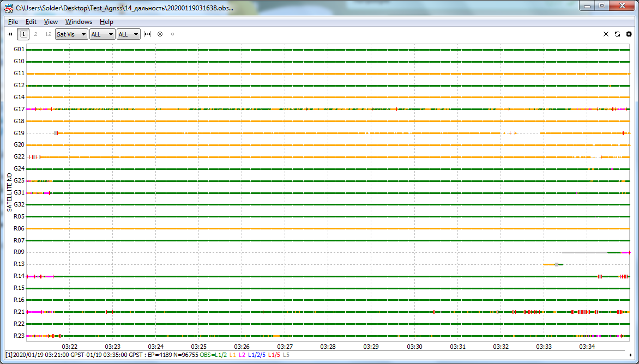Click the RTKPLOT application icon in the title bar

(8, 8)
